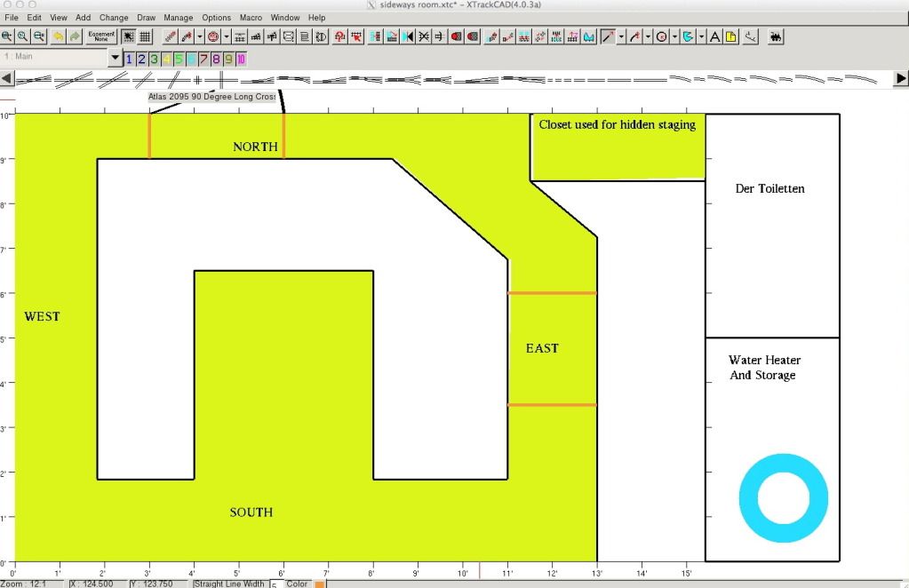Click the Easement None button

(101, 36)
